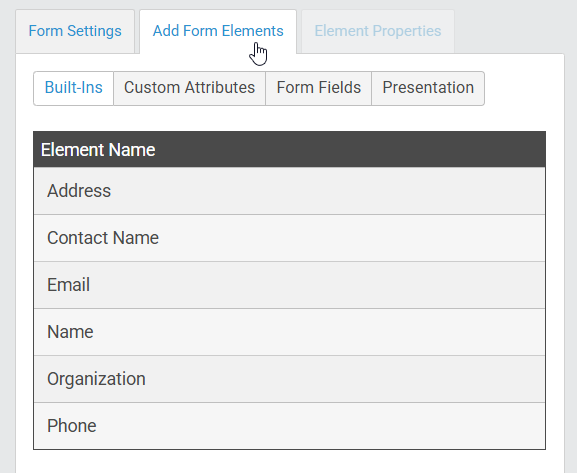This screenshot has width=577, height=473.
Task: Select the Built-Ins sub-tab
Action: [x=74, y=88]
